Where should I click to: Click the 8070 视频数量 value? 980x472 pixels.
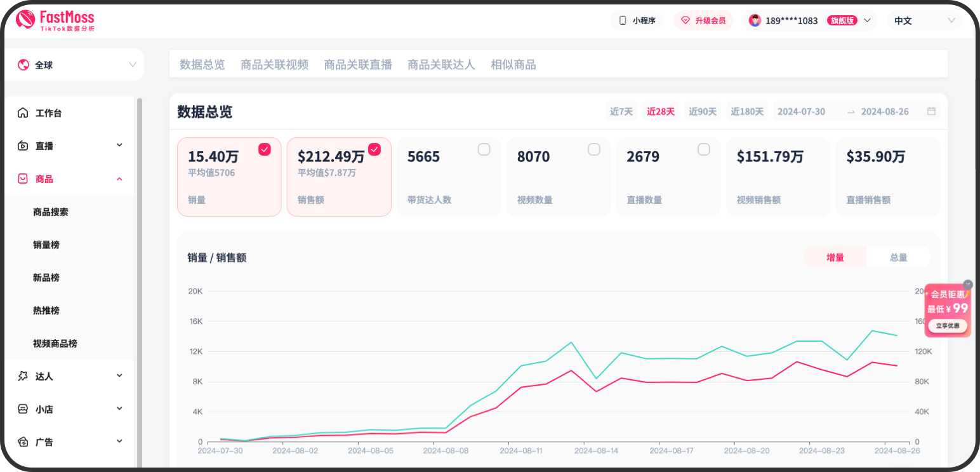click(x=533, y=157)
